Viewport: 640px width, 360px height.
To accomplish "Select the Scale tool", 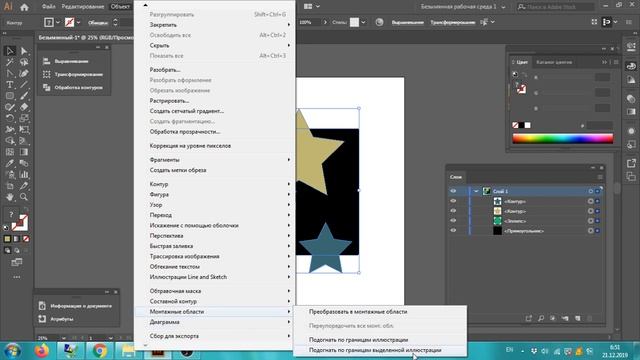I will pyautogui.click(x=24, y=118).
